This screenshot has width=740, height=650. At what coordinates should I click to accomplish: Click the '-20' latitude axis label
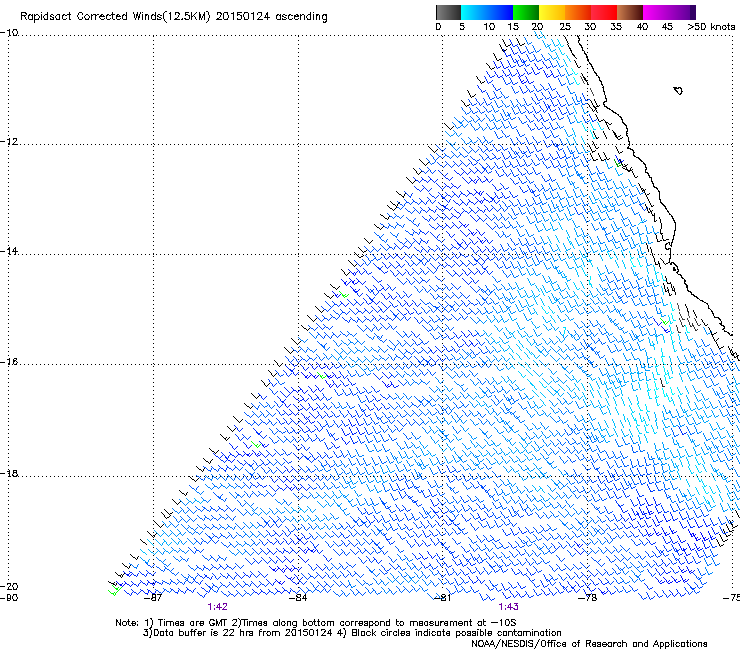[x=9, y=586]
